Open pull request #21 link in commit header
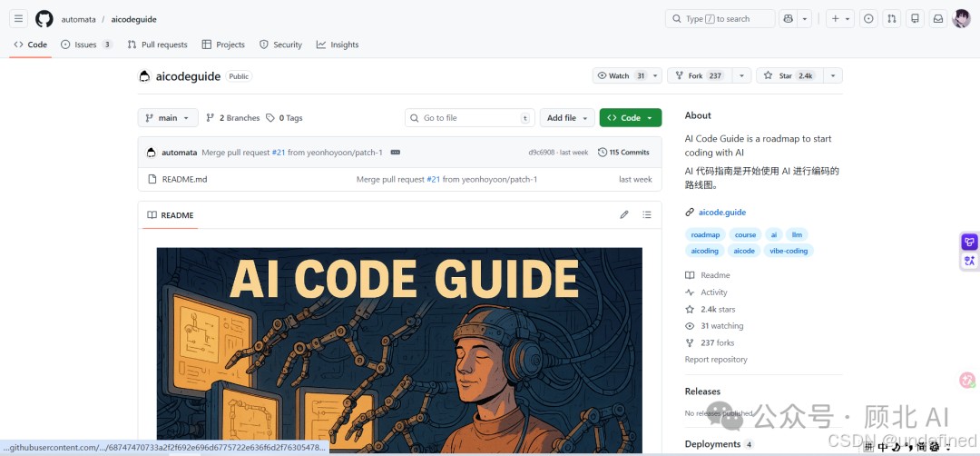The image size is (980, 456). [x=279, y=153]
